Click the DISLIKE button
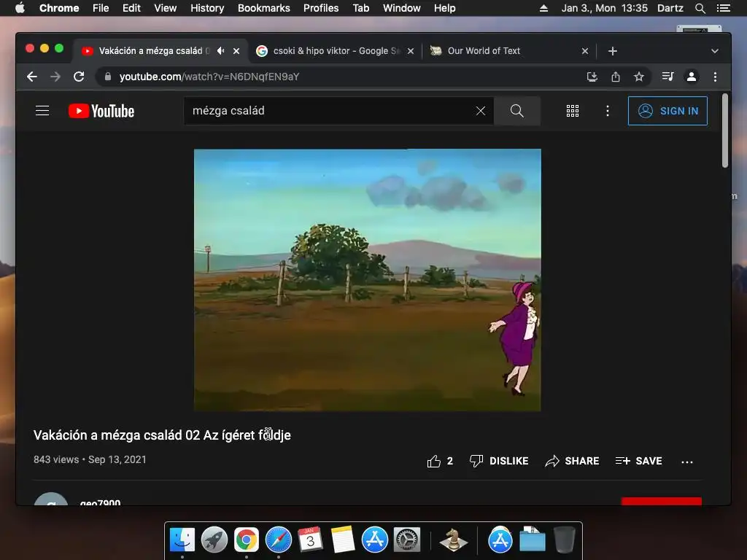 (499, 461)
